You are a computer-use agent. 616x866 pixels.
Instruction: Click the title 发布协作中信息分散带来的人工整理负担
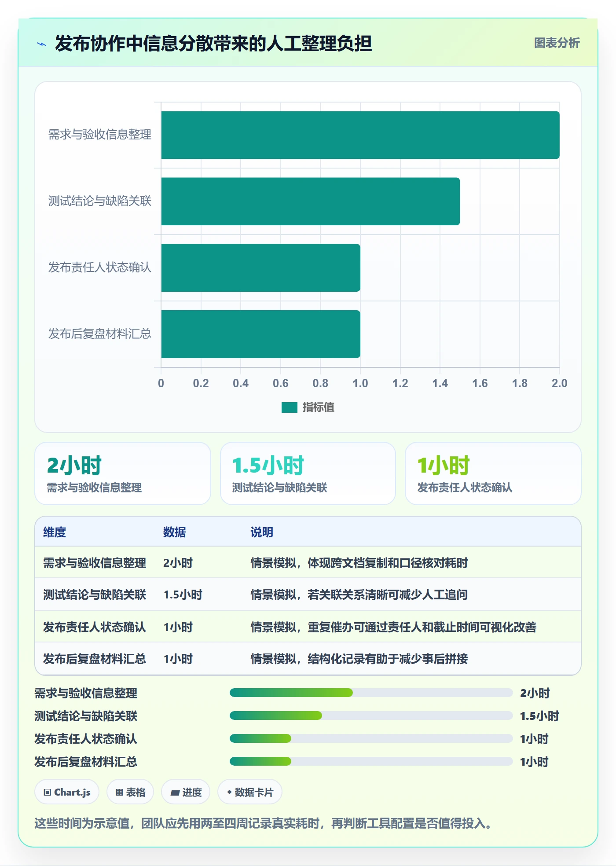pyautogui.click(x=213, y=44)
